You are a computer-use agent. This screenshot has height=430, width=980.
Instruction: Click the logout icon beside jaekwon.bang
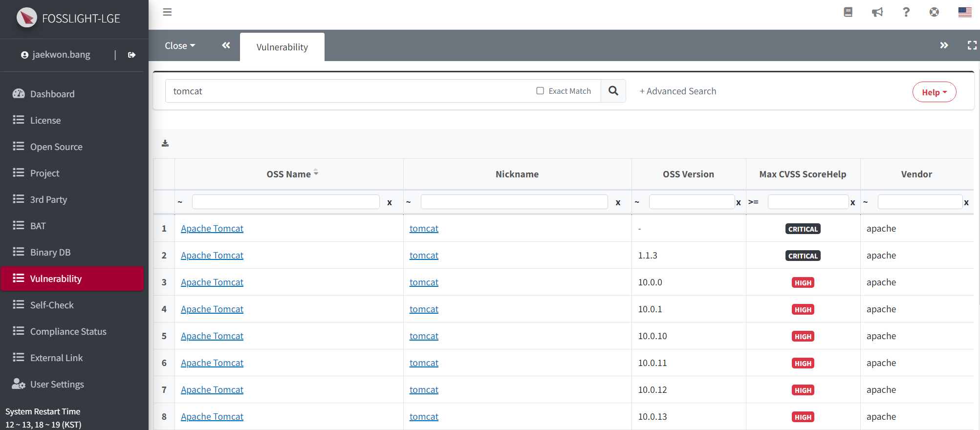[x=131, y=55]
